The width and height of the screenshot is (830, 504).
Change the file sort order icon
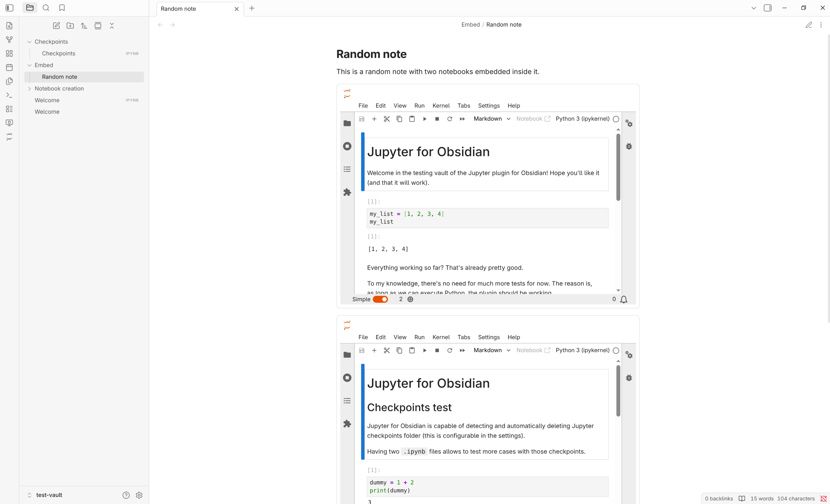[x=84, y=26]
